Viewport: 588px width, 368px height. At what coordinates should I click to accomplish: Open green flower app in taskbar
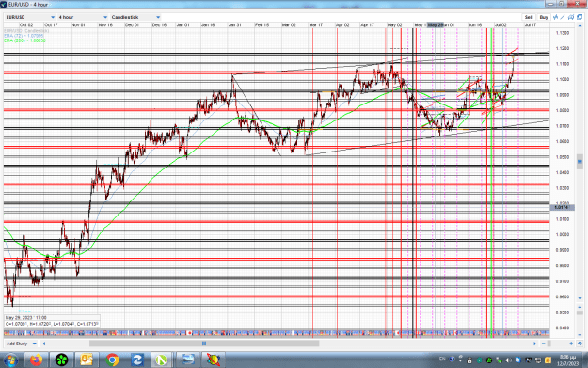click(x=61, y=360)
